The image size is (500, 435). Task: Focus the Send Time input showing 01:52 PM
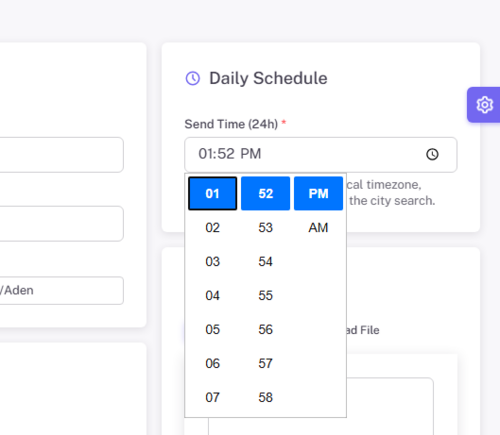coord(321,155)
